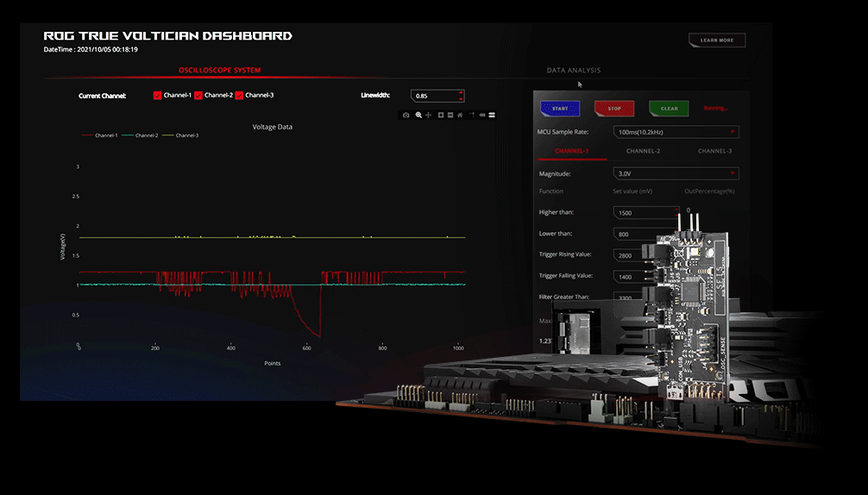Click the zoom-in plus box icon
The height and width of the screenshot is (495, 868).
pyautogui.click(x=441, y=115)
